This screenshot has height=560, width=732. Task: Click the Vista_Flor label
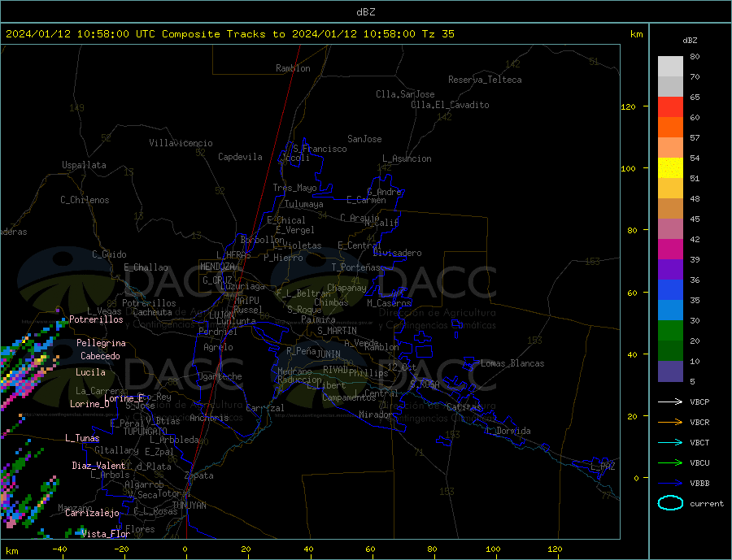point(106,534)
